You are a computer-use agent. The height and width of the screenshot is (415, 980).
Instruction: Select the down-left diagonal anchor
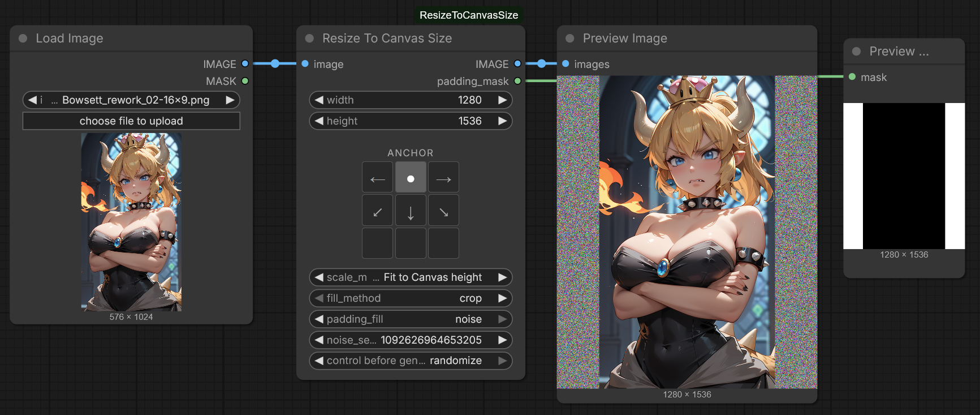[x=377, y=211]
